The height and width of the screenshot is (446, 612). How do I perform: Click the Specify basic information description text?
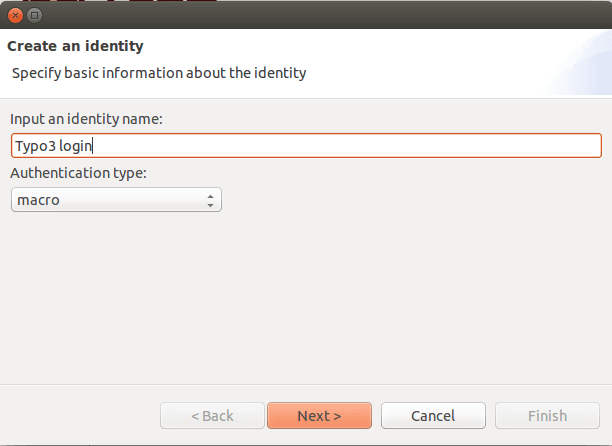click(x=159, y=73)
